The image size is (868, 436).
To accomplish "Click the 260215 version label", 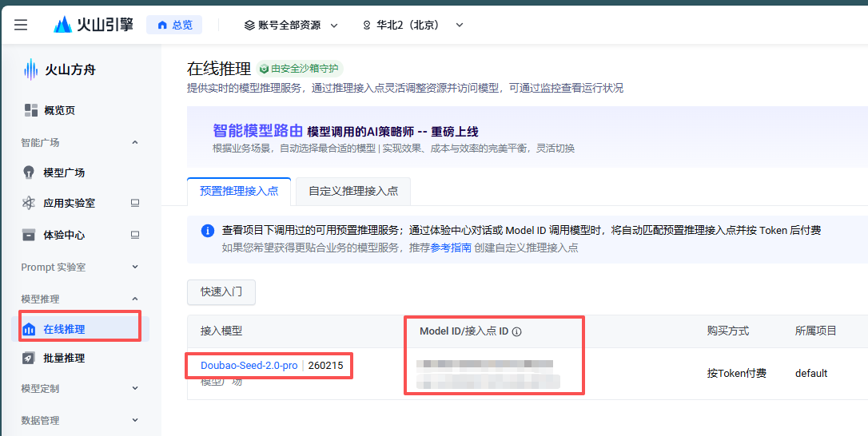I will (x=325, y=365).
